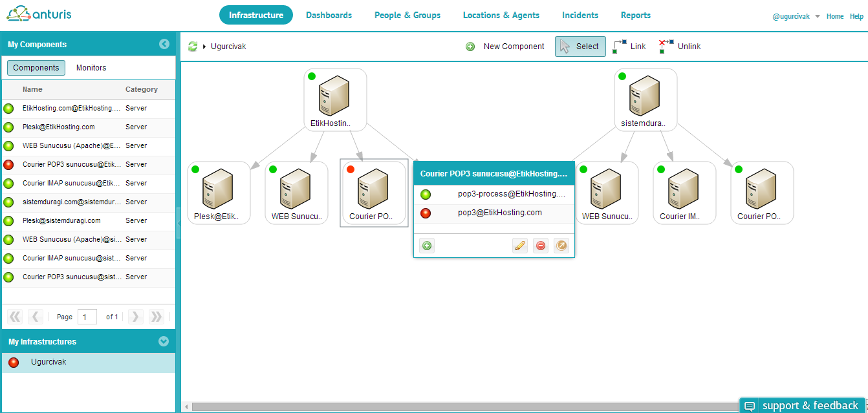Click the page number input field
Screen dimensions: 868x413
87,317
